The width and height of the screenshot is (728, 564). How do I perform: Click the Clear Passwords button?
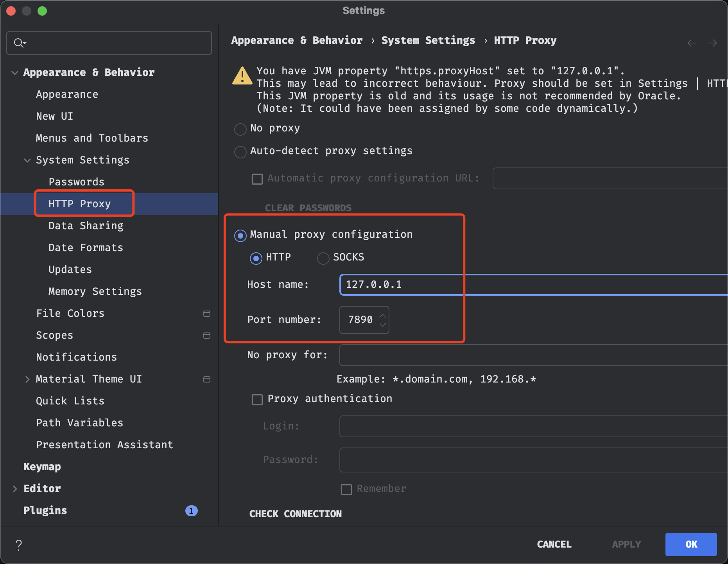coord(308,208)
